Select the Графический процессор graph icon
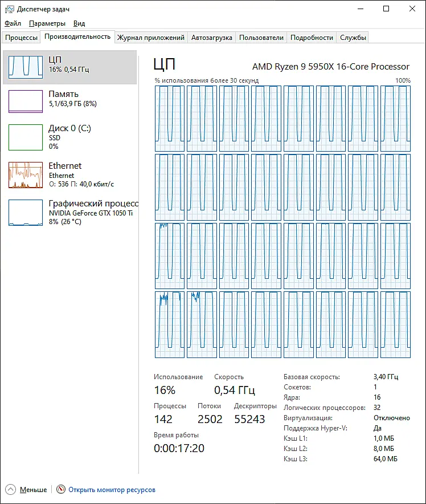The height and width of the screenshot is (504, 426). [x=26, y=213]
